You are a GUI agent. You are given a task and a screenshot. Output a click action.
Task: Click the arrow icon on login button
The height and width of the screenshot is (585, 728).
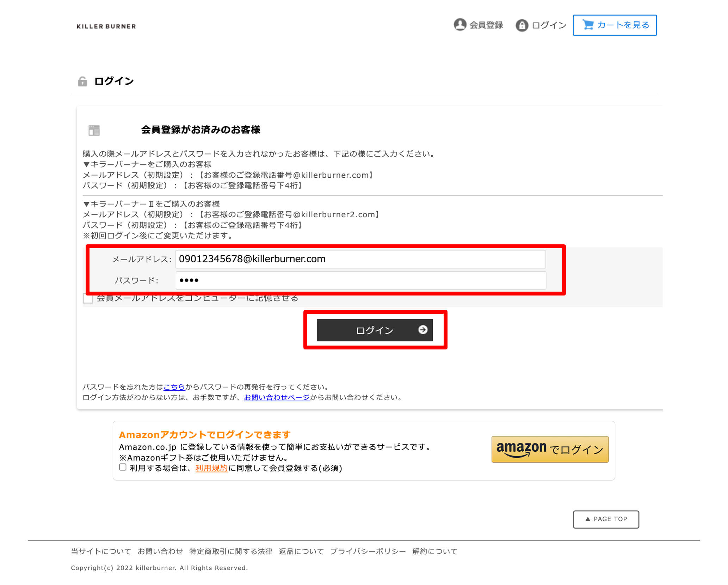pyautogui.click(x=422, y=330)
